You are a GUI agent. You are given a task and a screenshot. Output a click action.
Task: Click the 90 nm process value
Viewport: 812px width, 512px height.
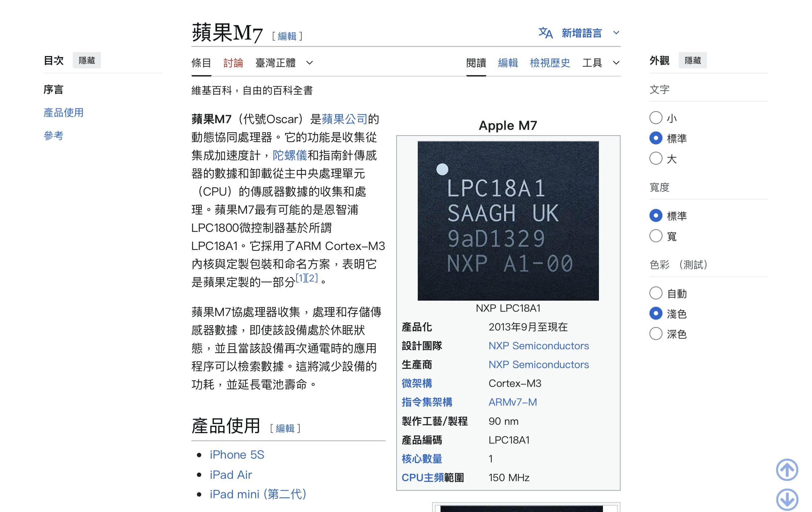[x=503, y=421]
